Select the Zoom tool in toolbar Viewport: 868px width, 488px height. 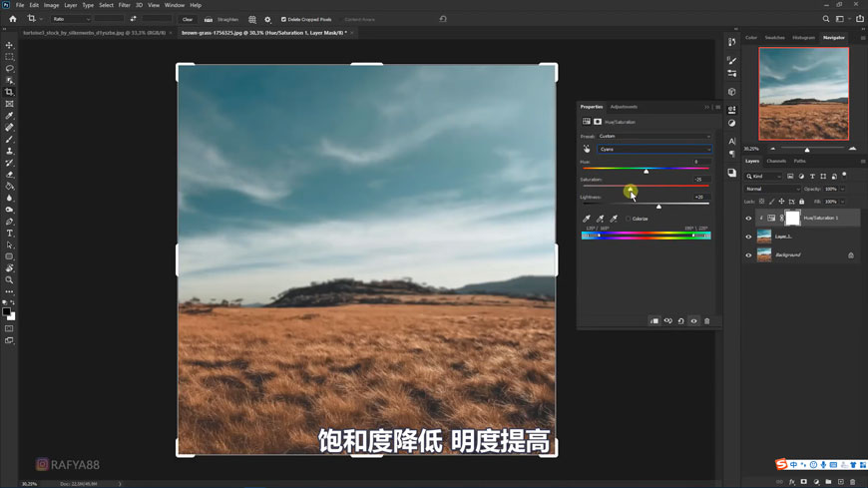click(10, 280)
